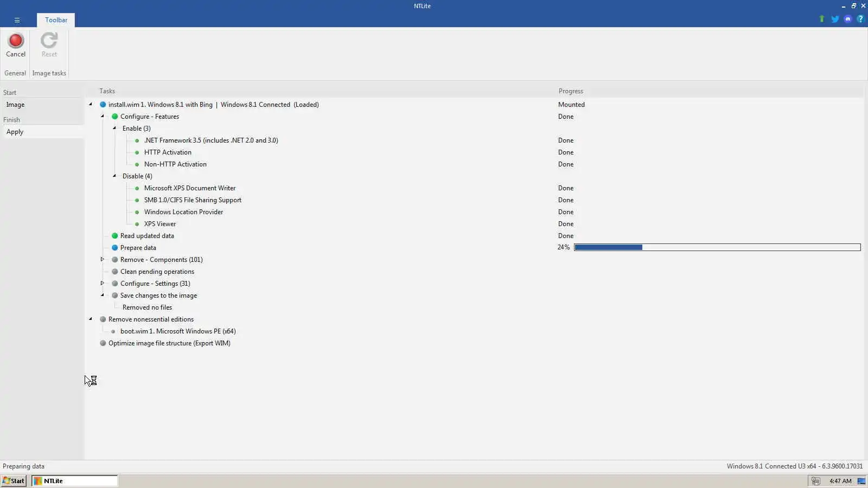
Task: Open the Windows Start button
Action: click(14, 481)
